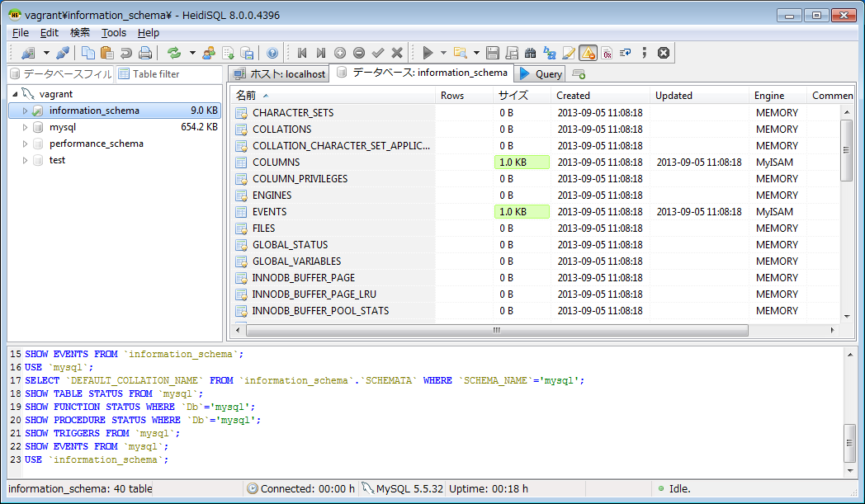Expand the information_schema tree node

point(25,111)
